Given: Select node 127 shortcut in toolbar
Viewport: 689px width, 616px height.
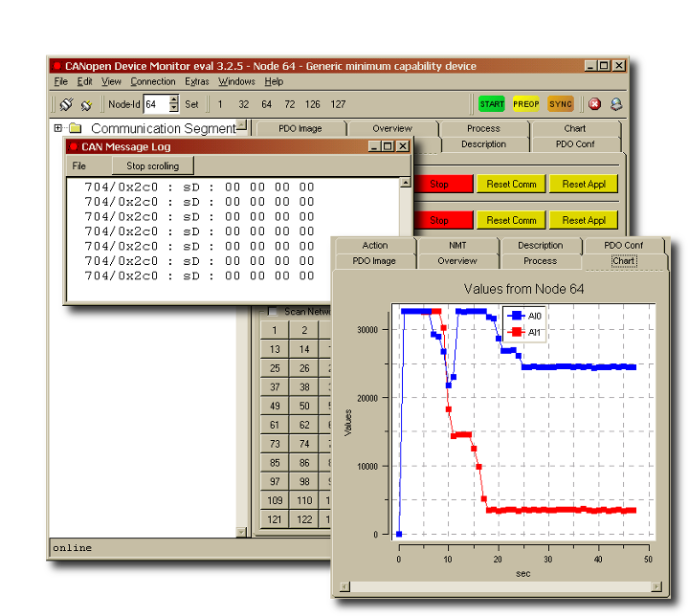Looking at the screenshot, I should click(x=338, y=104).
